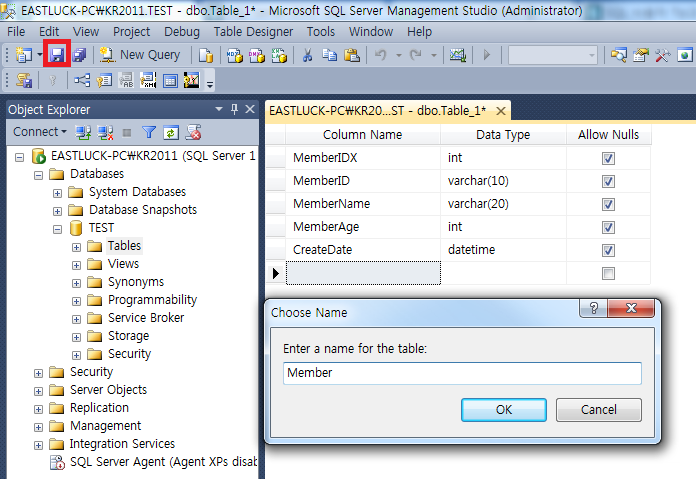
Task: Click the New Query button
Action: (140, 55)
